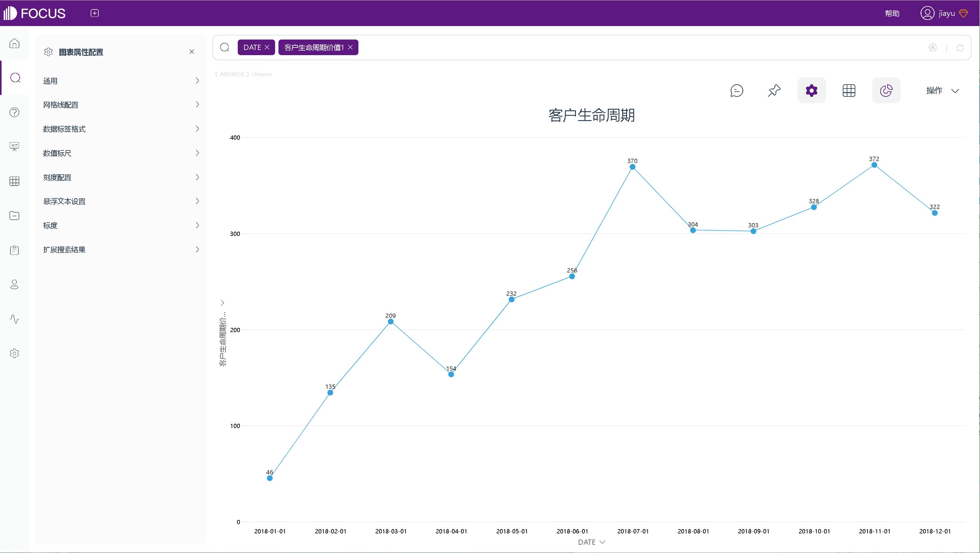Viewport: 980px width, 553px height.
Task: Remove the DATE search token
Action: click(x=267, y=47)
